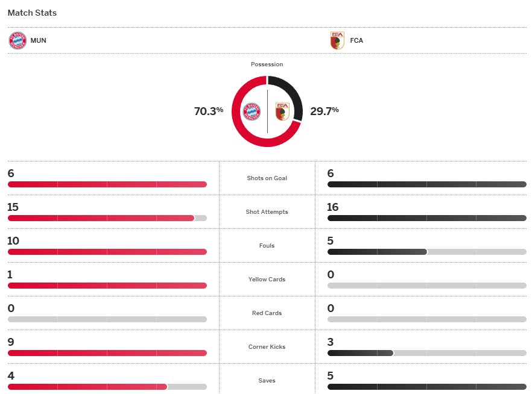Click Augsburg's black Shot Attempts bar
The width and height of the screenshot is (532, 394).
click(426, 218)
